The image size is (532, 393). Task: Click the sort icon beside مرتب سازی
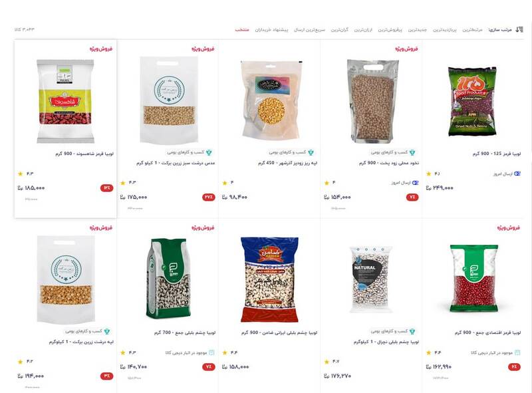519,29
